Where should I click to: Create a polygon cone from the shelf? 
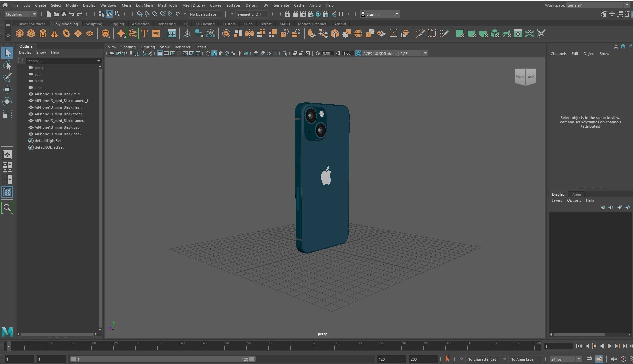pos(54,34)
